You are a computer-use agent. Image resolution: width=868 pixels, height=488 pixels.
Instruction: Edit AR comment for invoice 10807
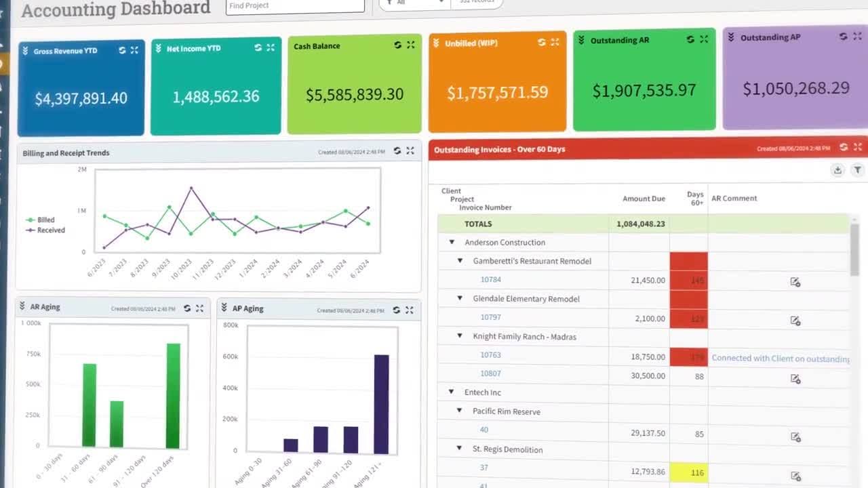(795, 379)
